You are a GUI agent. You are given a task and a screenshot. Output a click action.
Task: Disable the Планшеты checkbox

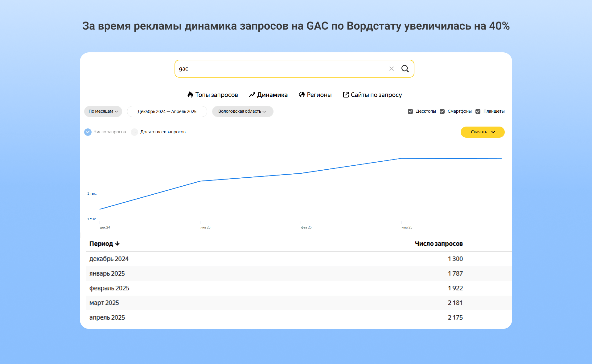[478, 111]
